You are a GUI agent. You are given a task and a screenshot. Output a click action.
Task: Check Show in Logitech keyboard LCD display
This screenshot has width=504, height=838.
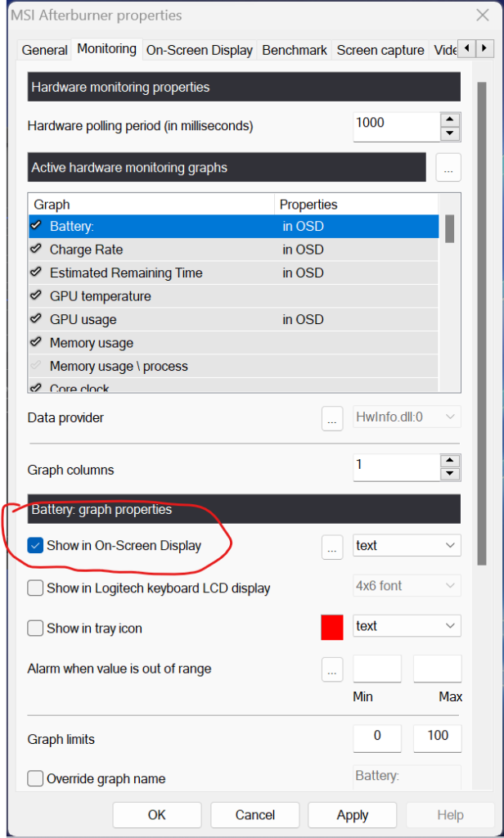tap(35, 588)
